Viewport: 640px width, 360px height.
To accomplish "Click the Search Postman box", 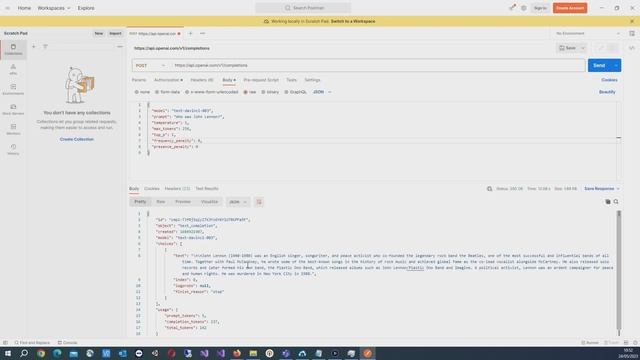I will (x=303, y=8).
